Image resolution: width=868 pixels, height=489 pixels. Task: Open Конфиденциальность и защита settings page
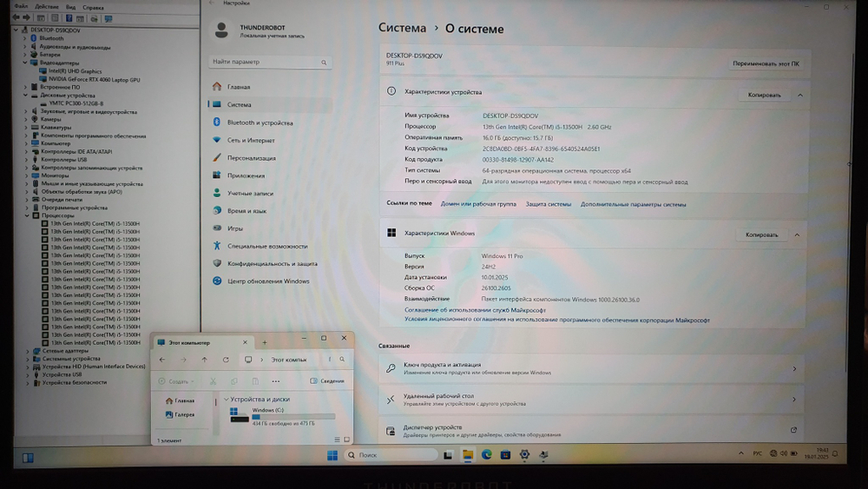click(x=273, y=263)
